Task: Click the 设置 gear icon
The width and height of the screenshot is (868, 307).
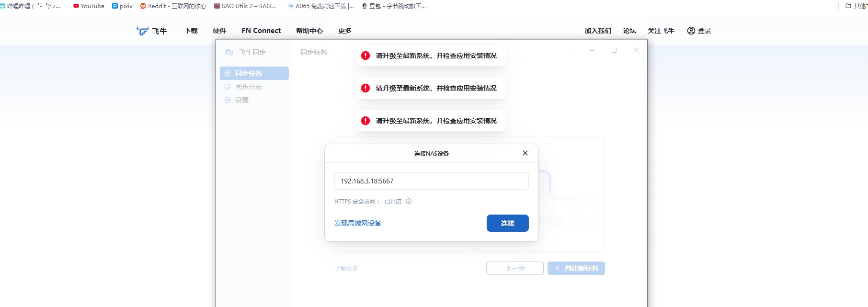Action: (228, 100)
